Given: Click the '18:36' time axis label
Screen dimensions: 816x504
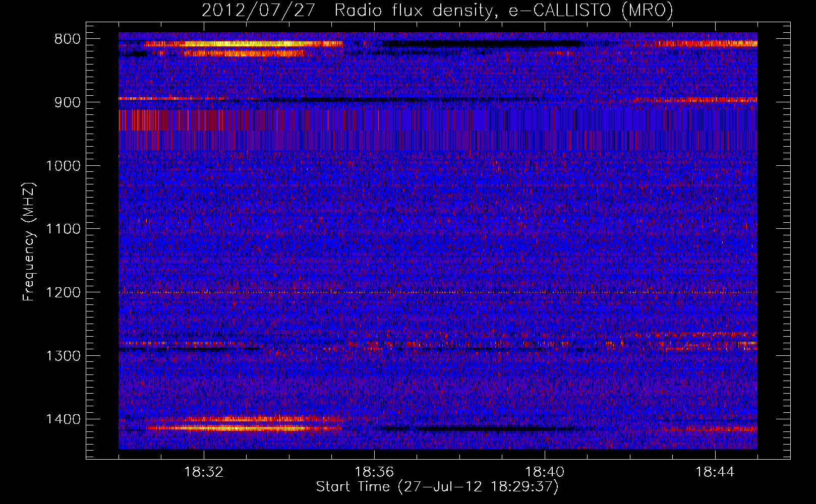Looking at the screenshot, I should (374, 472).
